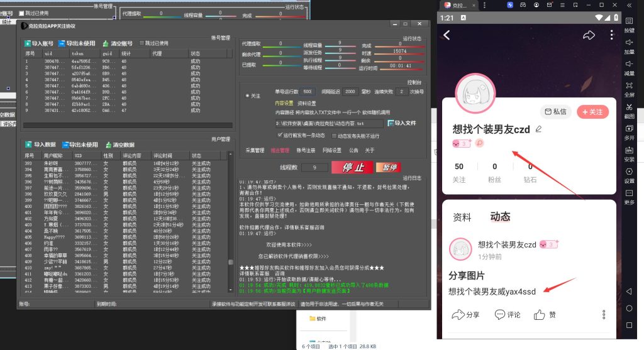Click the pink +关注 follow button

593,112
